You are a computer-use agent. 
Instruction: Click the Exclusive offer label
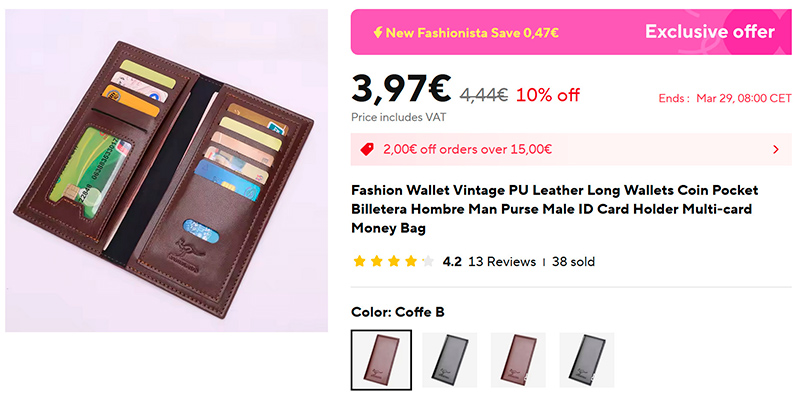[x=709, y=32]
